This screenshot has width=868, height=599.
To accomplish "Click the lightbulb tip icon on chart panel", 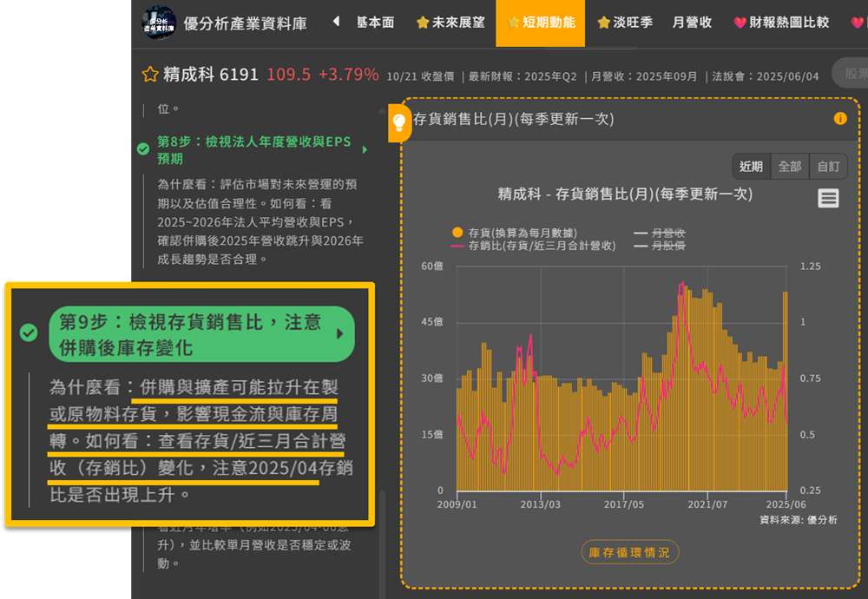I will (399, 122).
